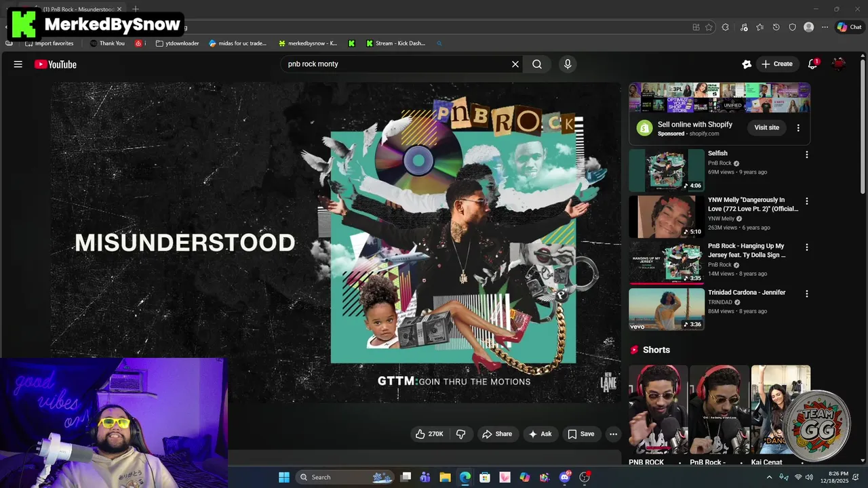
Task: Start voice search with the microphone
Action: tap(568, 64)
